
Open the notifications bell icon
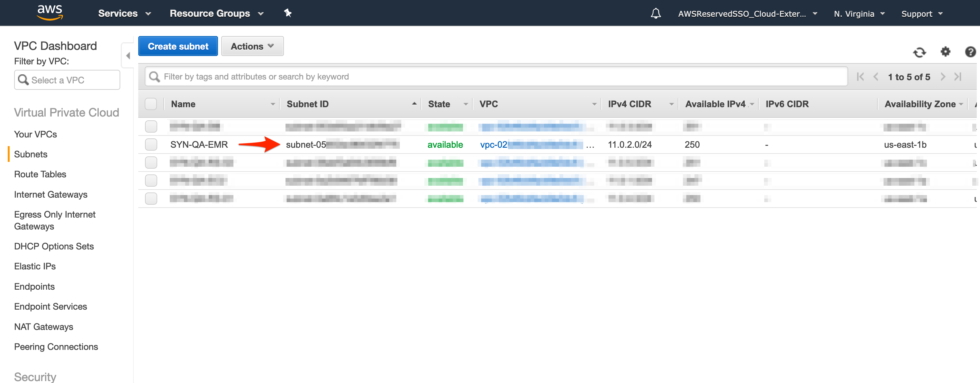[656, 14]
